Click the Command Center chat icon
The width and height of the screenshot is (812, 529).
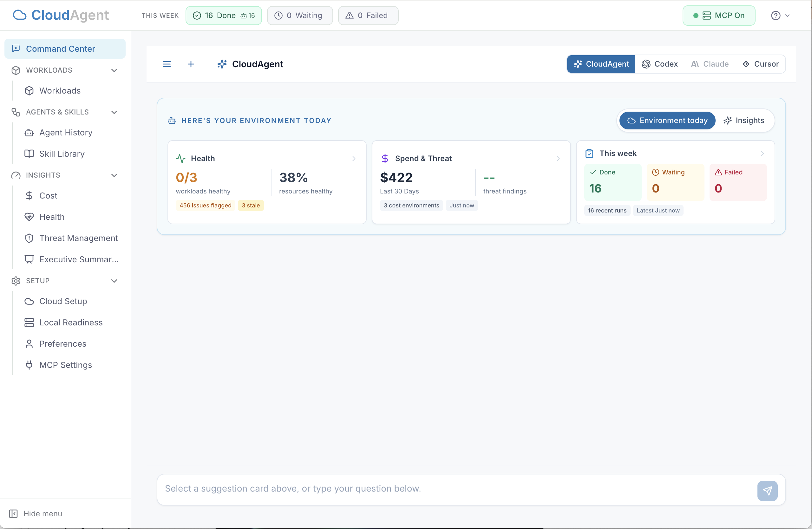click(16, 49)
